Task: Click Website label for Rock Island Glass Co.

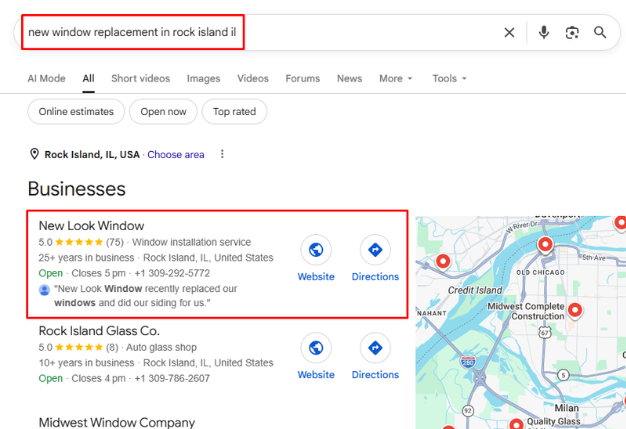Action: coord(316,375)
